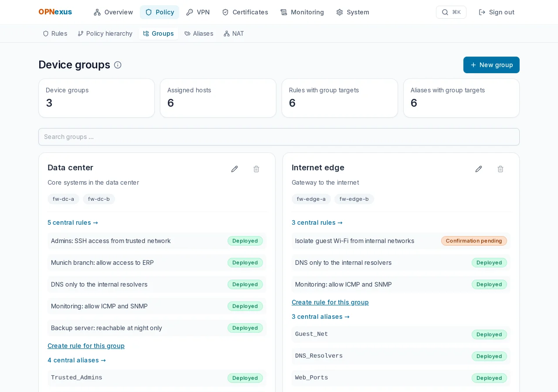Edit the Data center group pencil icon
558x392 pixels.
point(235,169)
